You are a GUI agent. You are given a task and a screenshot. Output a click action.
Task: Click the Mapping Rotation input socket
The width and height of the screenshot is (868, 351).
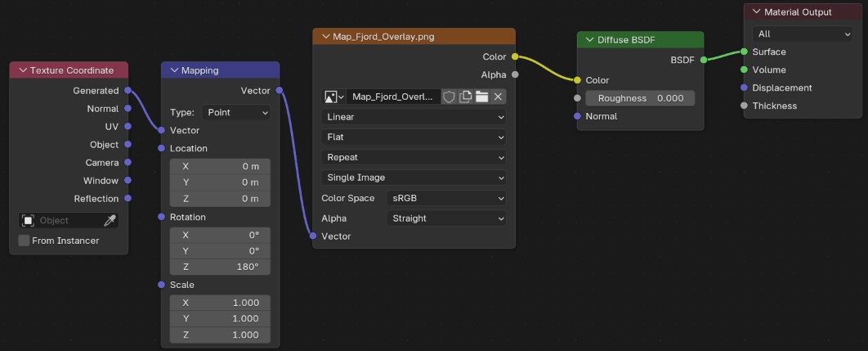161,217
